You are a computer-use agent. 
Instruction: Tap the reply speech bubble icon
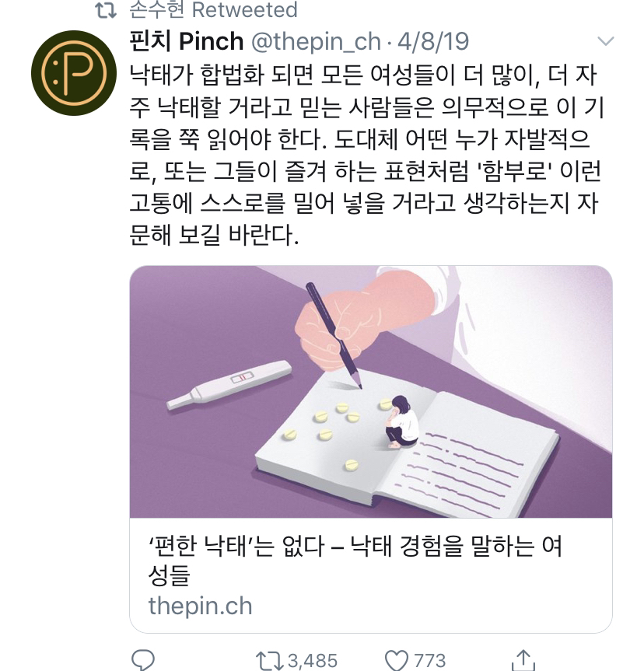pos(143,659)
